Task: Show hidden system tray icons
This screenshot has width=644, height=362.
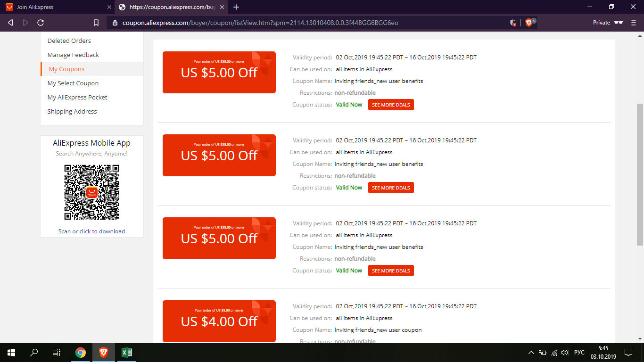Action: click(531, 353)
